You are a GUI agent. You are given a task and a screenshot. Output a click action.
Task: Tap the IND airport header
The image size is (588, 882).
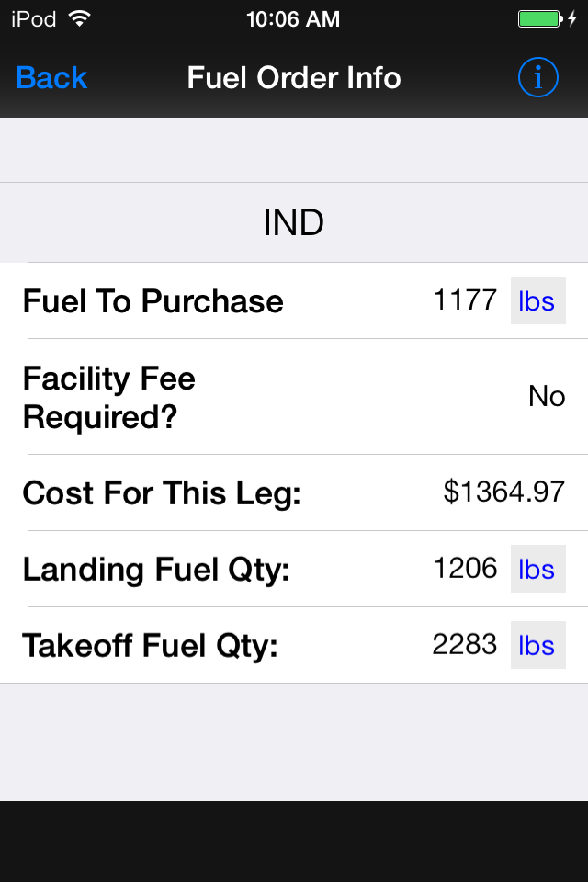tap(294, 222)
